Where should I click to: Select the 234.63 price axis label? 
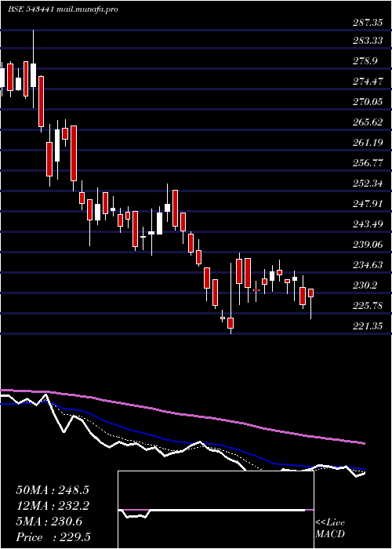coord(368,264)
